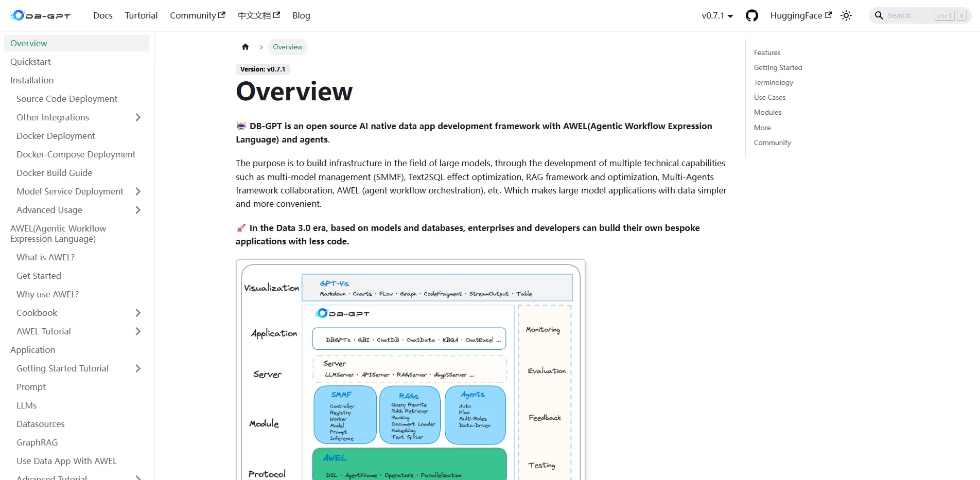Screen dimensions: 980x480
Task: Open the GraphRAG sidebar page
Action: (x=37, y=442)
